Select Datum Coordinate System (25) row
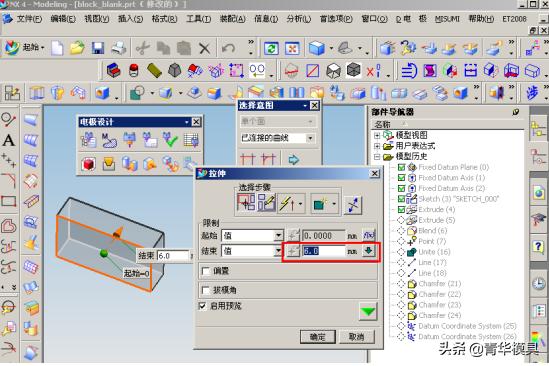Viewport: 549px width, 366px height. 467,326
